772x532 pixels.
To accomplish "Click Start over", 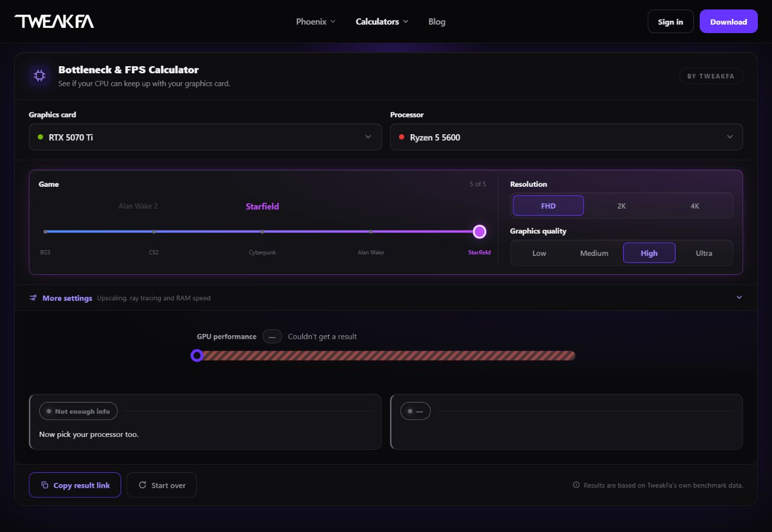I will click(161, 485).
